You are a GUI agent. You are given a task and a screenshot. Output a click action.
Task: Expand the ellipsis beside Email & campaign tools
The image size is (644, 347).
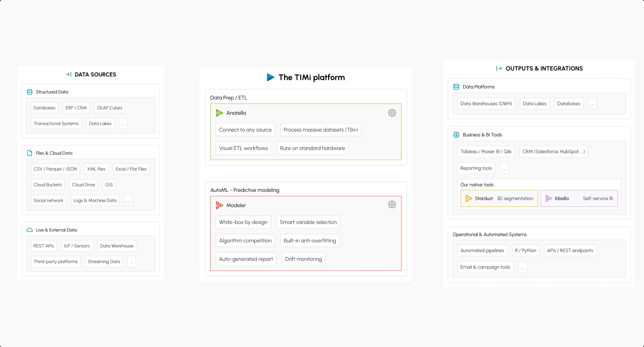tap(523, 267)
